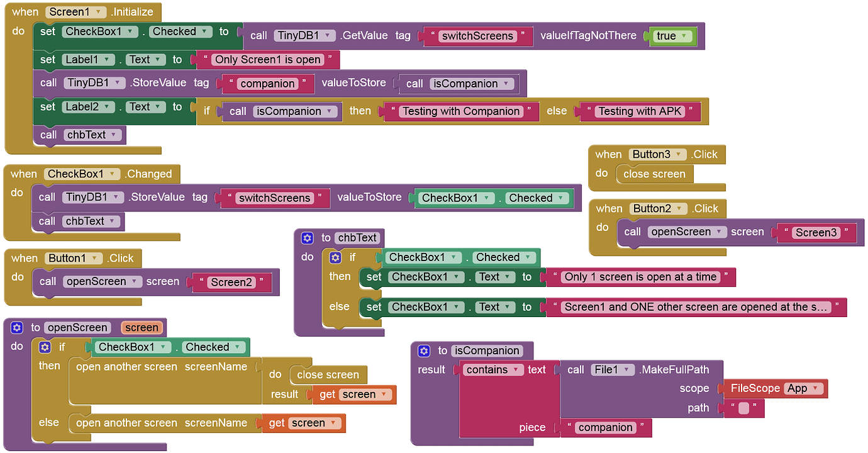Expand the true boolean value dropdown
This screenshot has width=868, height=453.
pos(684,36)
